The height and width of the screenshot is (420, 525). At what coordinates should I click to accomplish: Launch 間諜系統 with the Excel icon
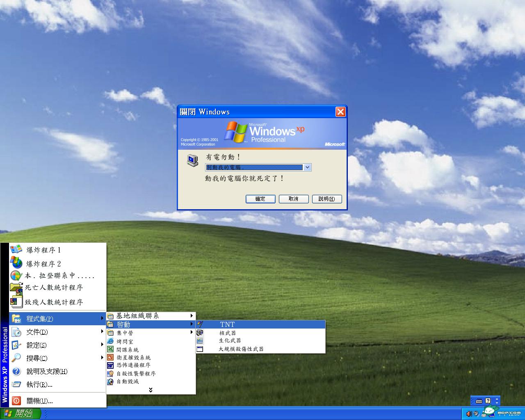151,349
